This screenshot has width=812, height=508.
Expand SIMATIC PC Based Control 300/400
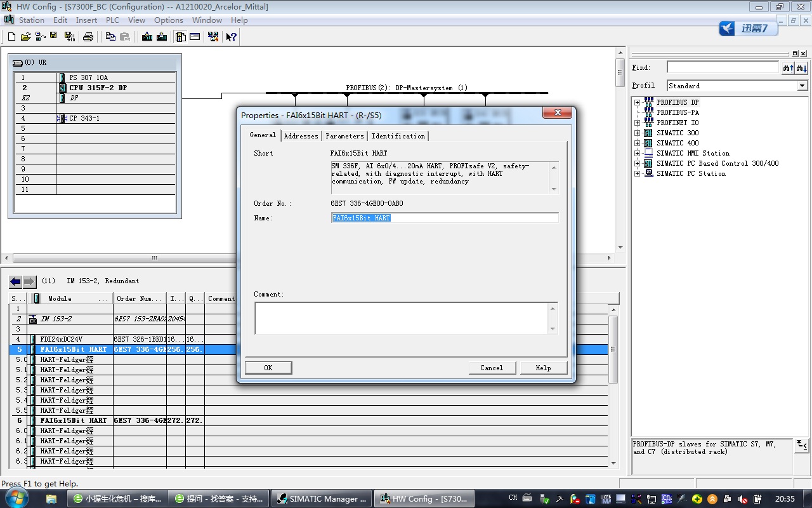637,163
